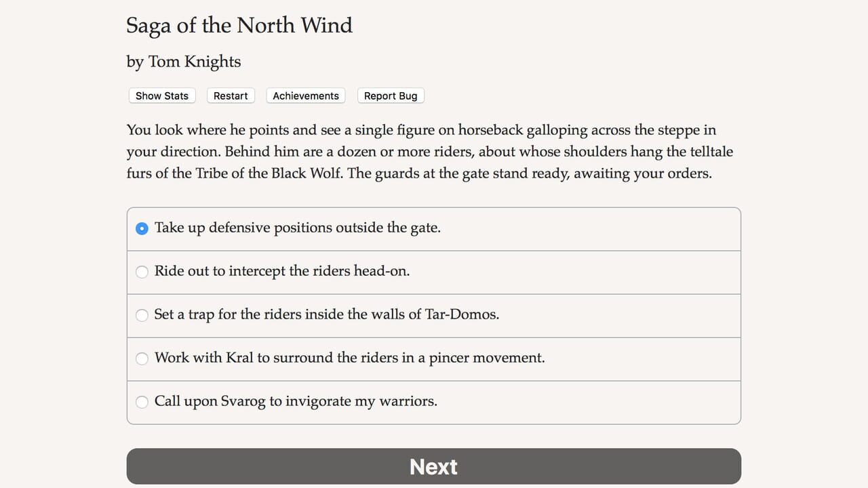This screenshot has height=488, width=868.
Task: Click the text "Take up defensive positions outside the gate"
Action: [x=297, y=228]
